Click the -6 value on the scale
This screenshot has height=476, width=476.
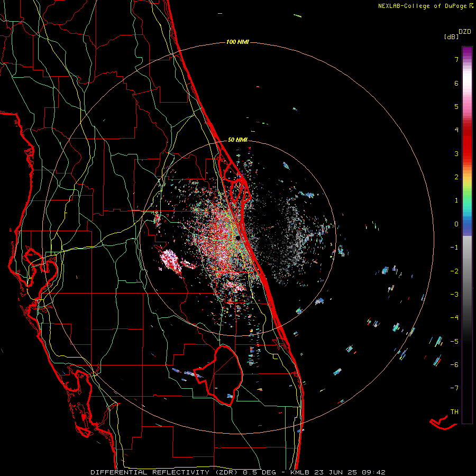(454, 364)
